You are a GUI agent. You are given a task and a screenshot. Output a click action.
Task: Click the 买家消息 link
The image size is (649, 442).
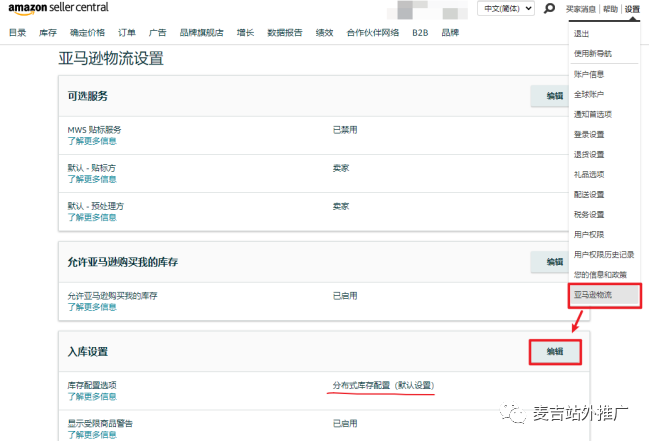click(x=581, y=9)
